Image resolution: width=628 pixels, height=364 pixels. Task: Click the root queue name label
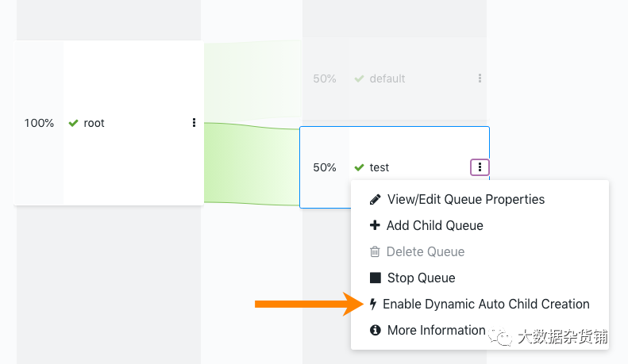click(x=94, y=123)
